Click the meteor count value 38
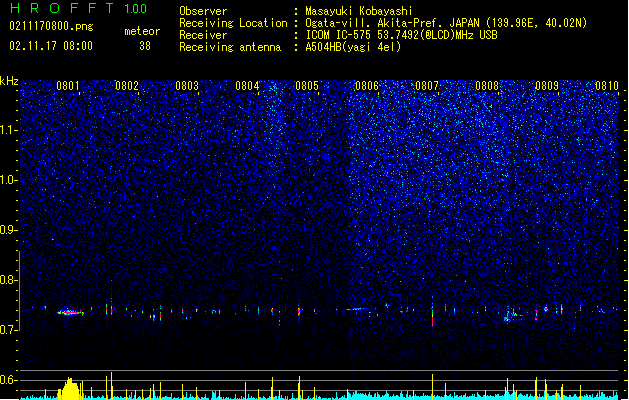629x400 pixels. click(145, 46)
